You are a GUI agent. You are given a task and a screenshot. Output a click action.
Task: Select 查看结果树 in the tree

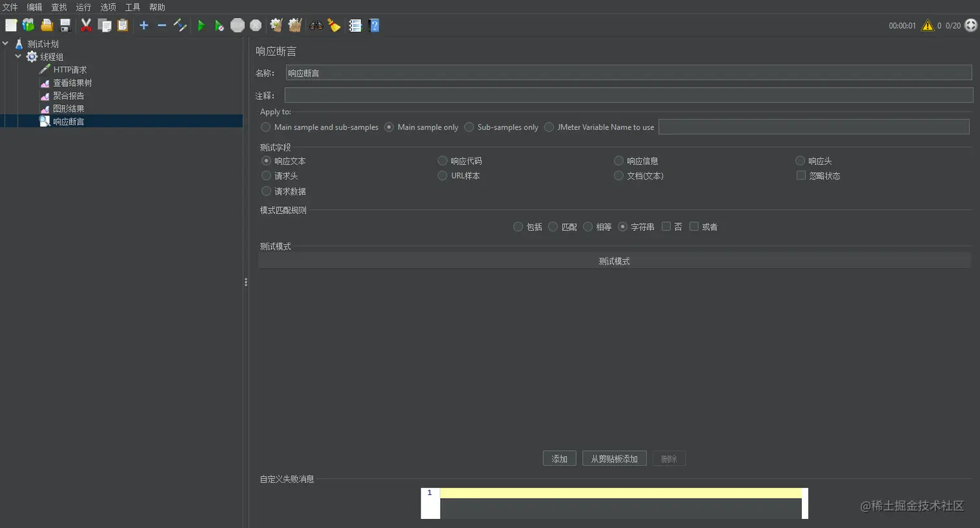pyautogui.click(x=73, y=82)
